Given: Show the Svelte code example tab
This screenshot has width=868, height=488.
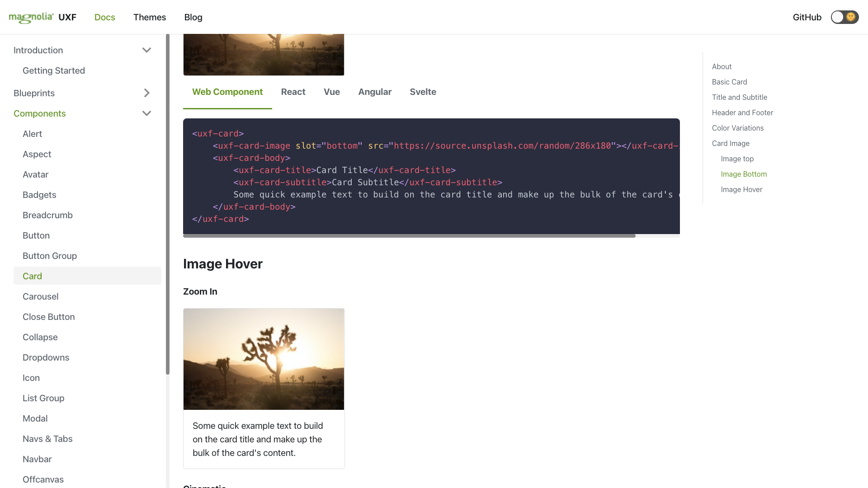Looking at the screenshot, I should click(x=423, y=92).
